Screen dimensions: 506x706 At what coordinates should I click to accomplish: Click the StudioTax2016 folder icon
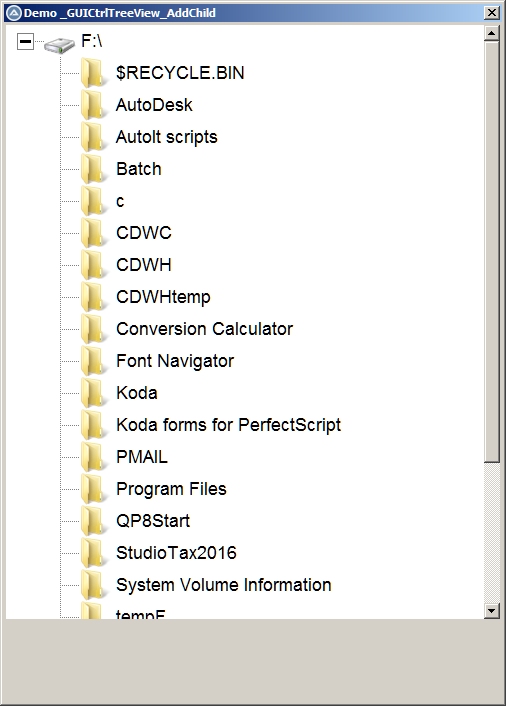(x=94, y=553)
